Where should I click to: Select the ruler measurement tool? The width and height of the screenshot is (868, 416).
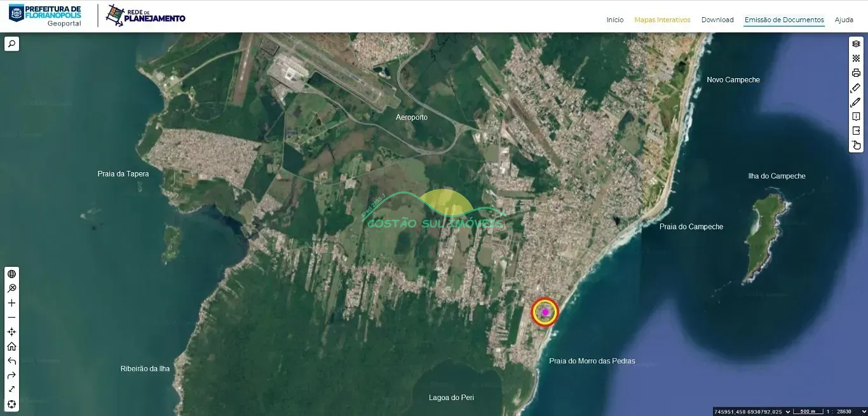tap(856, 88)
